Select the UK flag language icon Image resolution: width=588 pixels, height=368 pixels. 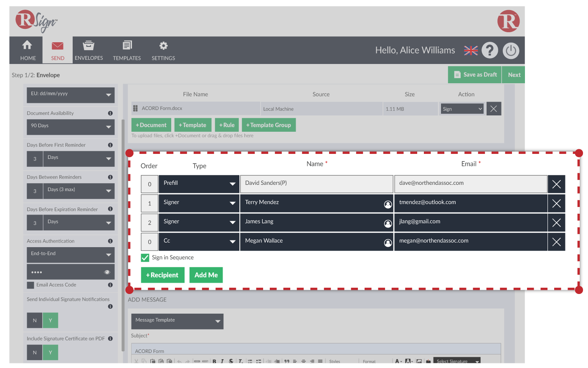point(471,51)
